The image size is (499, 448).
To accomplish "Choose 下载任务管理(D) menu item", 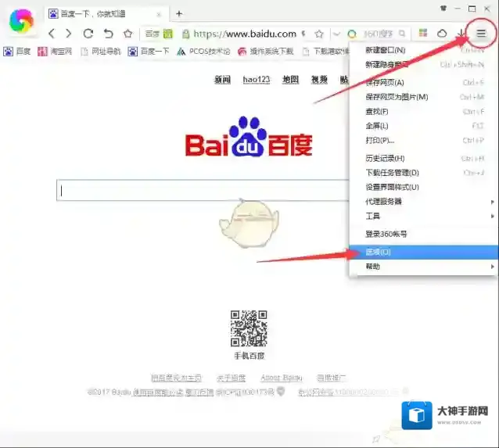I will tap(424, 173).
